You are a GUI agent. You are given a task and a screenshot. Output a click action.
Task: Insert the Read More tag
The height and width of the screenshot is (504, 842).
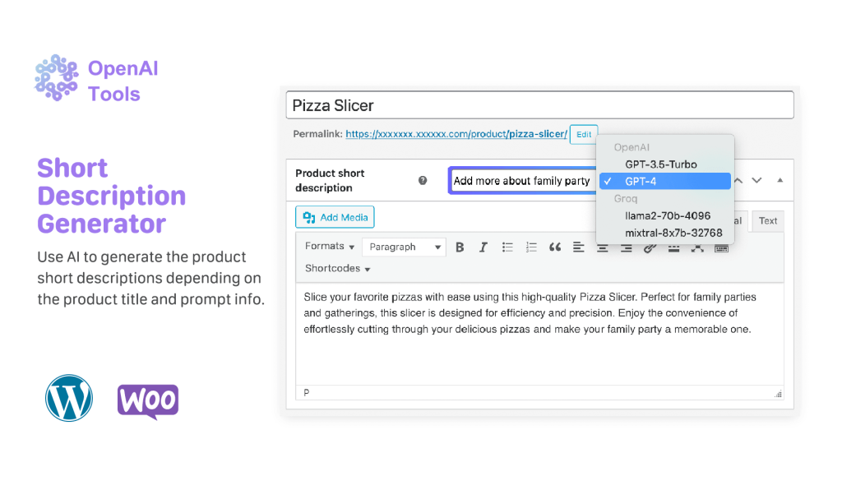click(673, 247)
